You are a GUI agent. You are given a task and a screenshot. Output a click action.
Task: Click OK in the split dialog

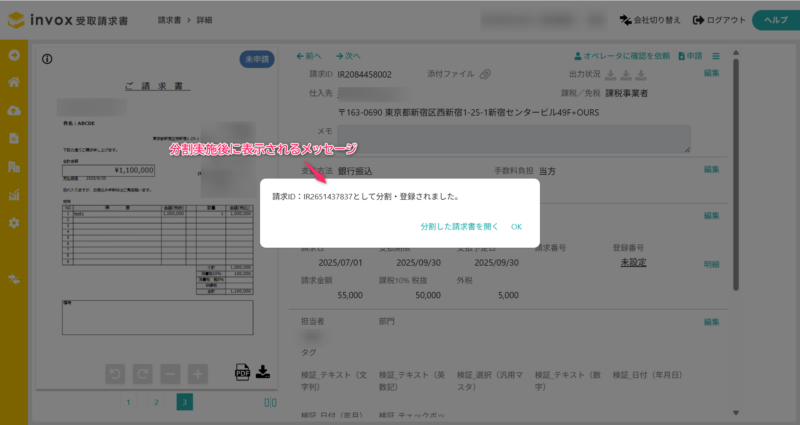[x=516, y=227]
